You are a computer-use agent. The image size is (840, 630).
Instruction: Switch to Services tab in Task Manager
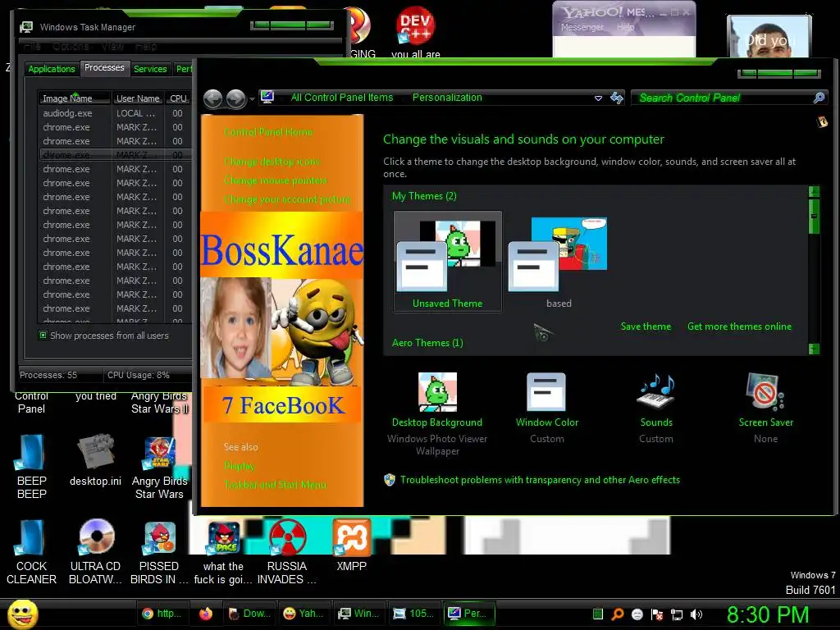point(150,69)
